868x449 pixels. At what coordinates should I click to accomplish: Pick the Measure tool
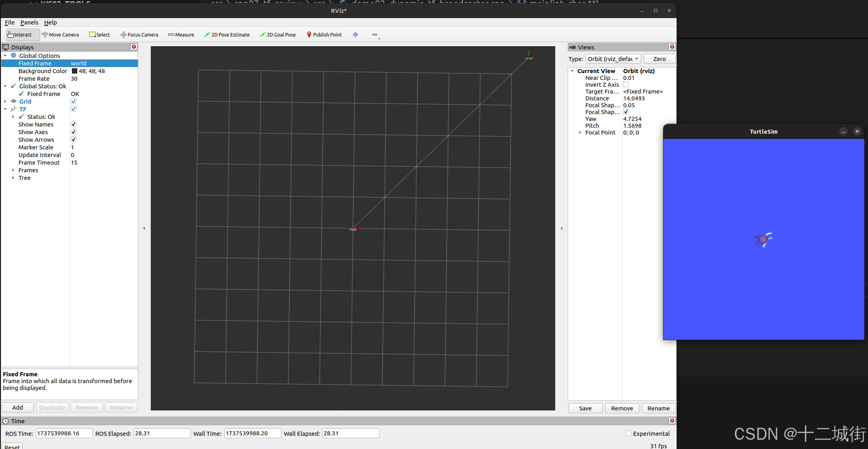pyautogui.click(x=181, y=35)
